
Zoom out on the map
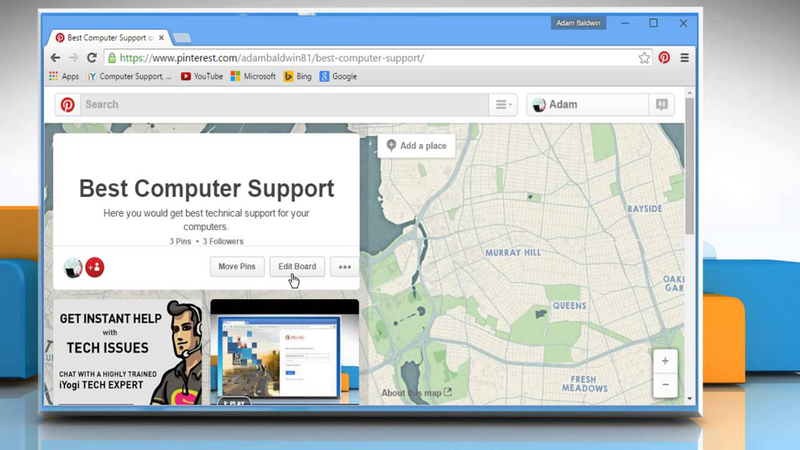point(665,384)
